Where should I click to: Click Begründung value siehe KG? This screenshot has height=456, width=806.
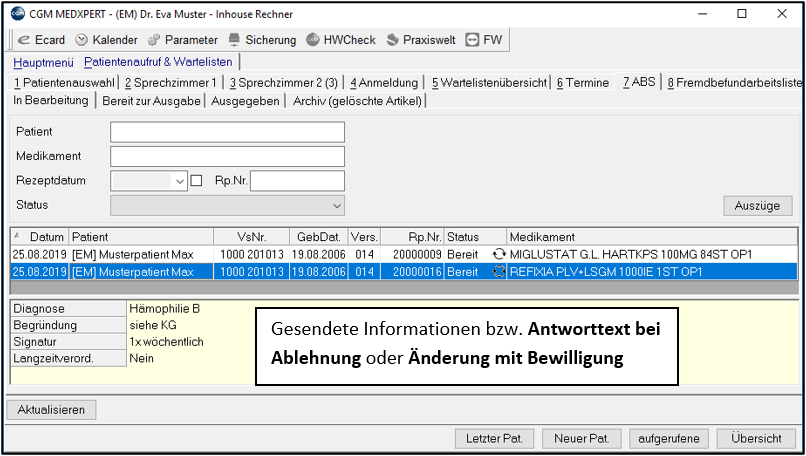pos(153,325)
